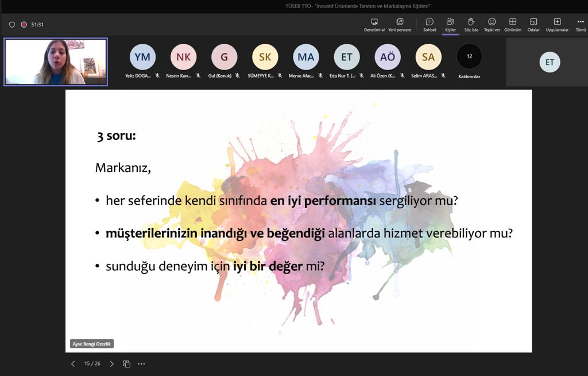This screenshot has width=588, height=376.
Task: Open the Görünüm view options
Action: (x=513, y=22)
